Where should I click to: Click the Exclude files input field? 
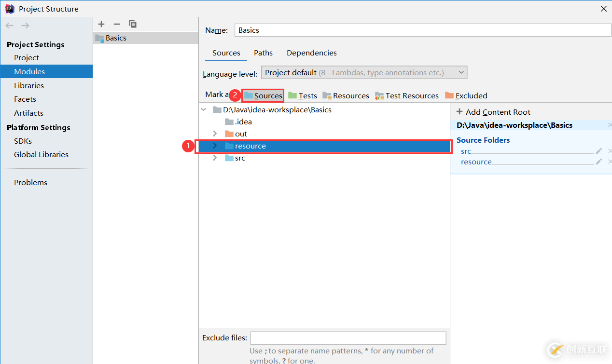[348, 338]
